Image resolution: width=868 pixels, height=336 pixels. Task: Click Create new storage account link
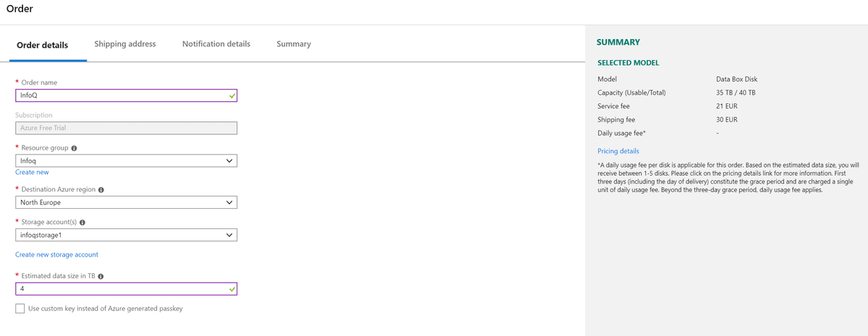pyautogui.click(x=56, y=254)
